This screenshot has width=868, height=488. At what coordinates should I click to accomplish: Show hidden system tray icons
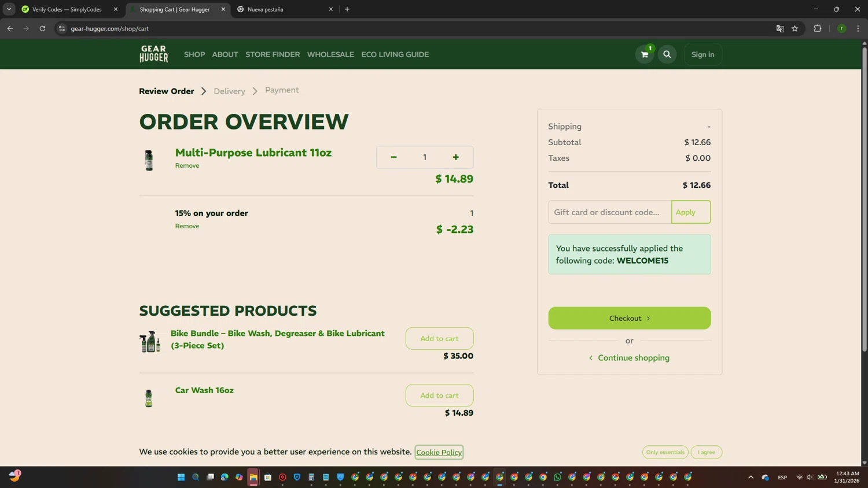[x=751, y=477]
